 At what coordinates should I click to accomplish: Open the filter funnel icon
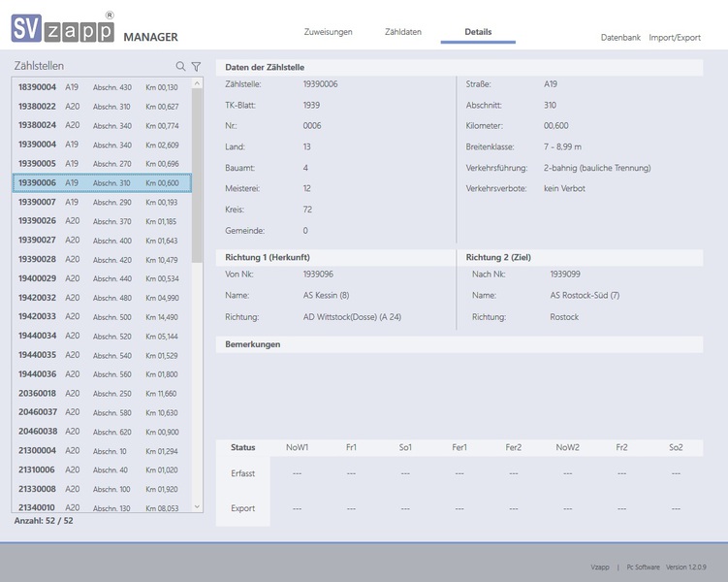[196, 67]
